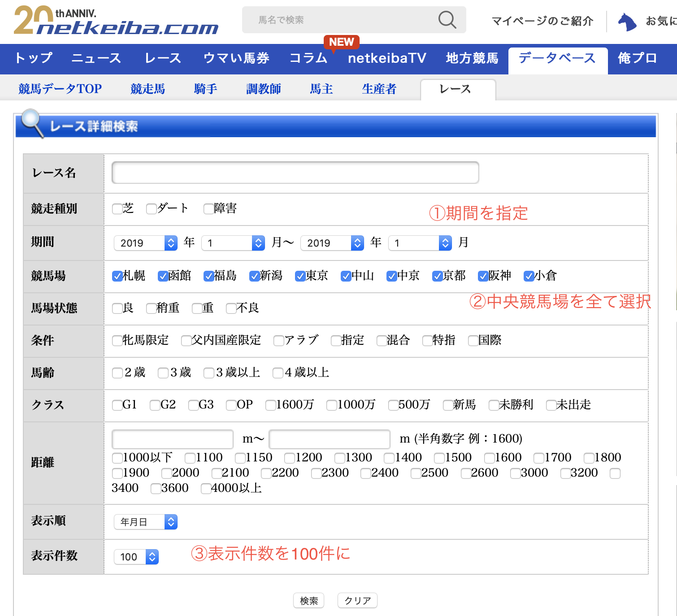Click the 検索 search button

click(x=308, y=600)
